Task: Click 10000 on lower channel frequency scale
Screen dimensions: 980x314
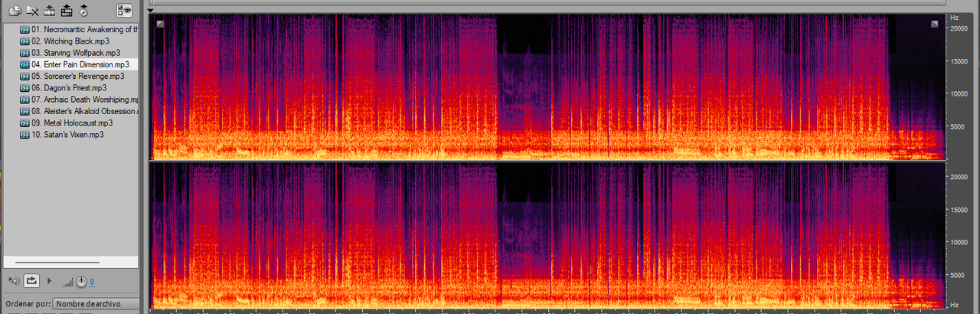Action: [960, 242]
